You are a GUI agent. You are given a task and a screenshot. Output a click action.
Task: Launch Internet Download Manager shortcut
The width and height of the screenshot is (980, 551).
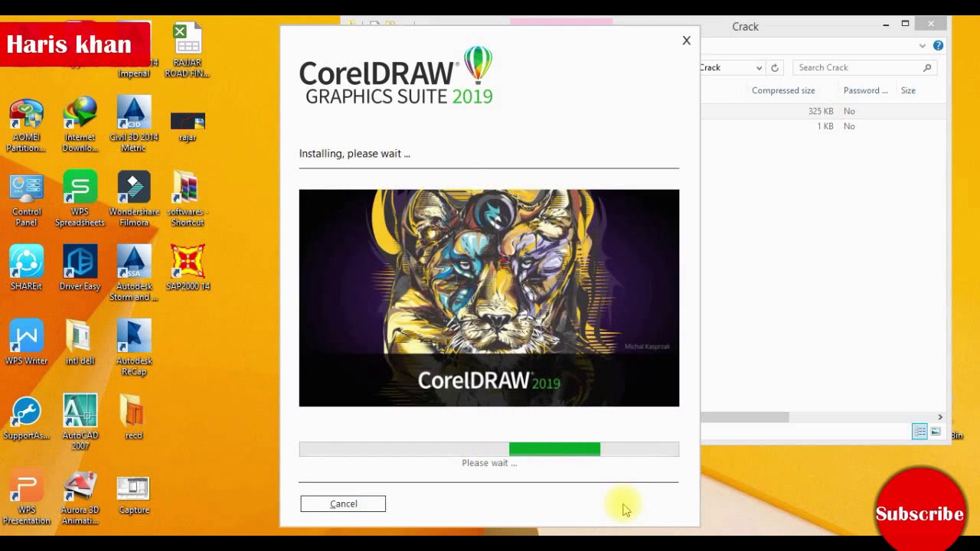[80, 125]
